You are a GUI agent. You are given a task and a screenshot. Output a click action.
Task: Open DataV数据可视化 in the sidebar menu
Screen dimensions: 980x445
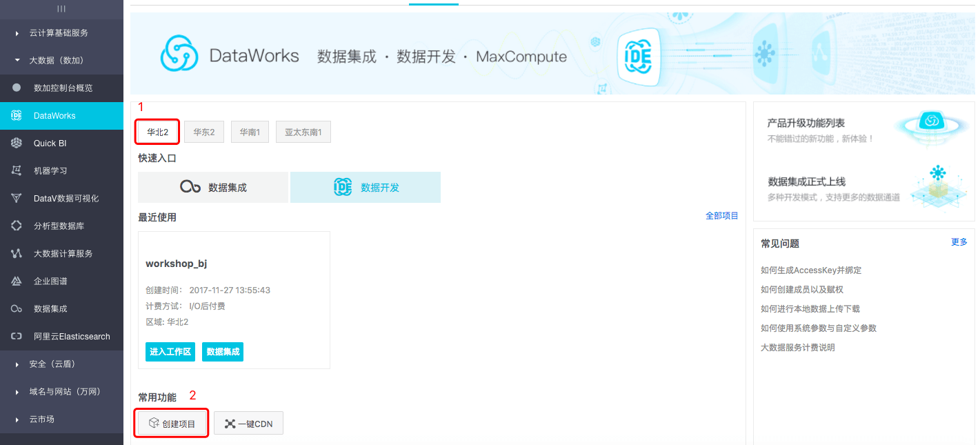tap(61, 198)
